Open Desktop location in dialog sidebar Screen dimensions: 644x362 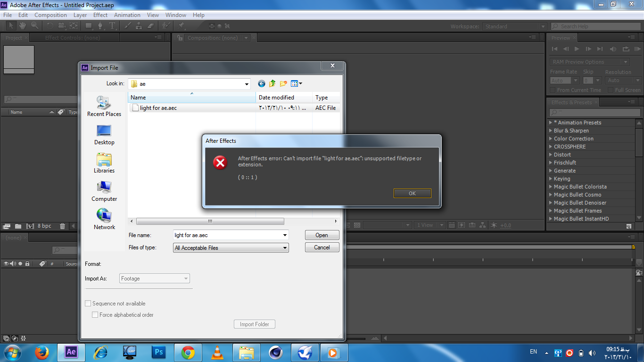104,135
